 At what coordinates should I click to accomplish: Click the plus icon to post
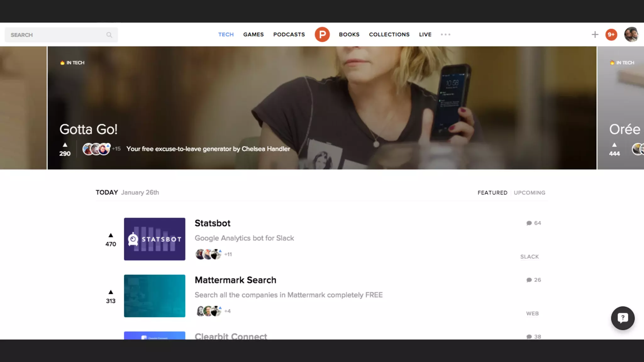(595, 35)
